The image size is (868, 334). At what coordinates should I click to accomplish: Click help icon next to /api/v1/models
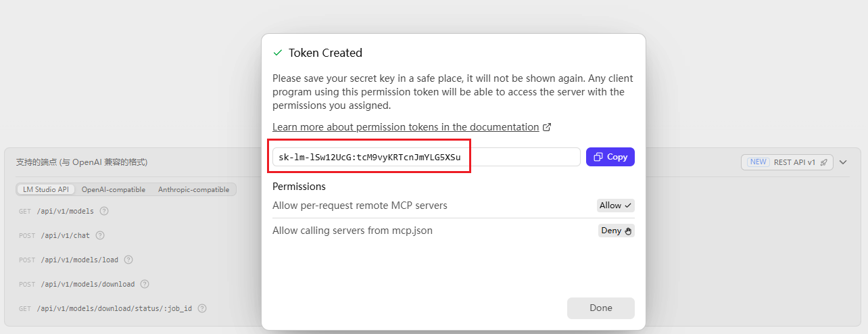tap(104, 211)
